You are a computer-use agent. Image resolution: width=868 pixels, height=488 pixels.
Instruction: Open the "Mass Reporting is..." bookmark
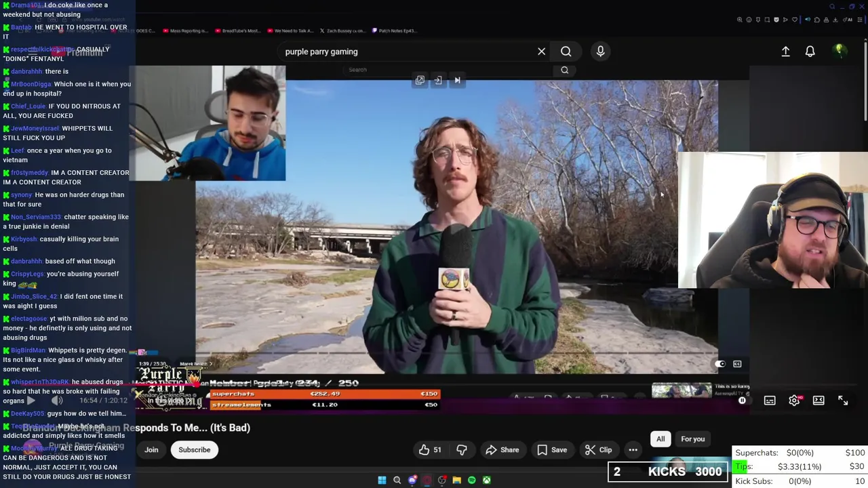click(186, 30)
